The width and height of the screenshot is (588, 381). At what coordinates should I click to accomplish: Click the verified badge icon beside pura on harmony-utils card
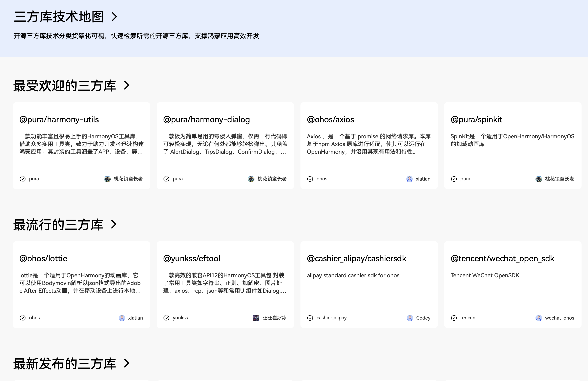22,179
